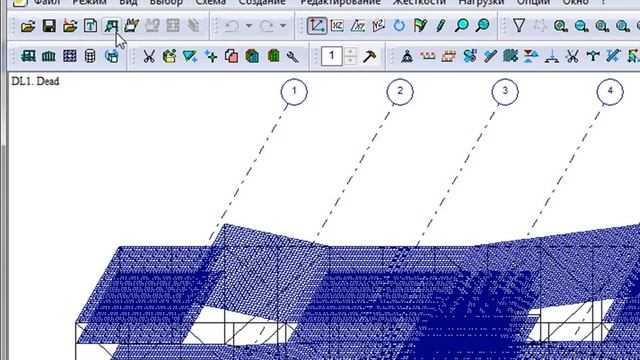Decrease the load case number stepper
The height and width of the screenshot is (360, 640).
pos(350,61)
